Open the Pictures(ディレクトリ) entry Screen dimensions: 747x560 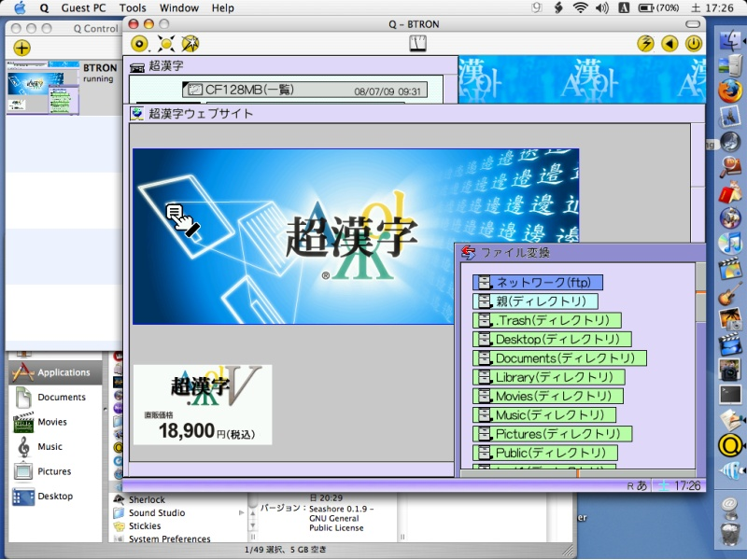click(x=553, y=434)
